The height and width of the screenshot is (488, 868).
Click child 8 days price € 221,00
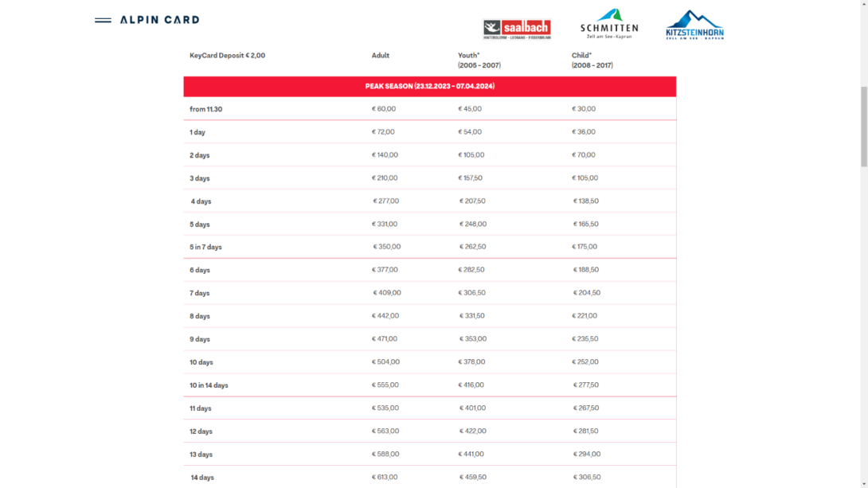tap(585, 316)
